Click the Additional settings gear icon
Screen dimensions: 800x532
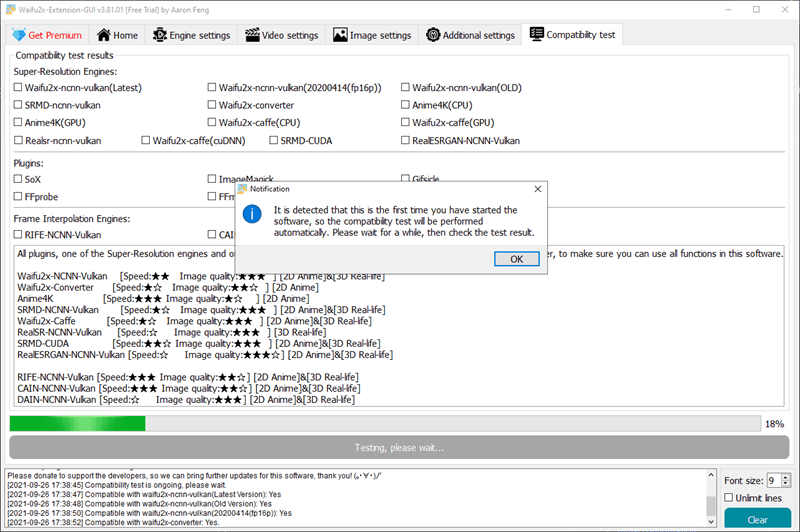coord(433,35)
